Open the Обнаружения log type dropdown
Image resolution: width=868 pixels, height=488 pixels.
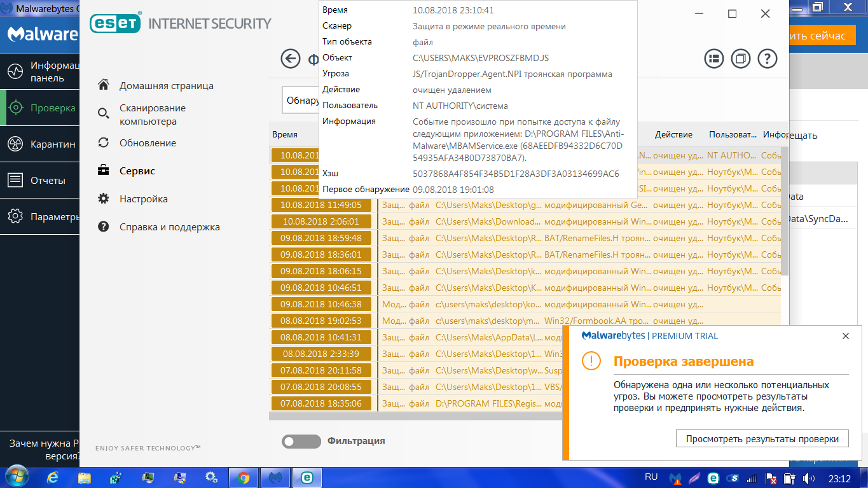pos(301,101)
